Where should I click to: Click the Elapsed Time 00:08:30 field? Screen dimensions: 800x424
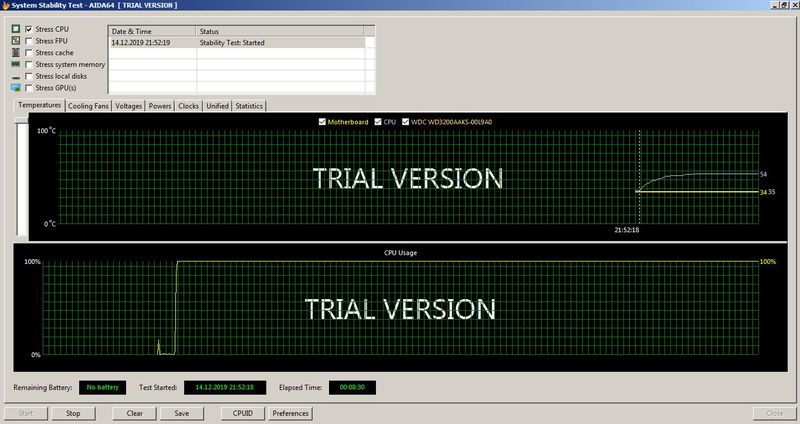[353, 387]
